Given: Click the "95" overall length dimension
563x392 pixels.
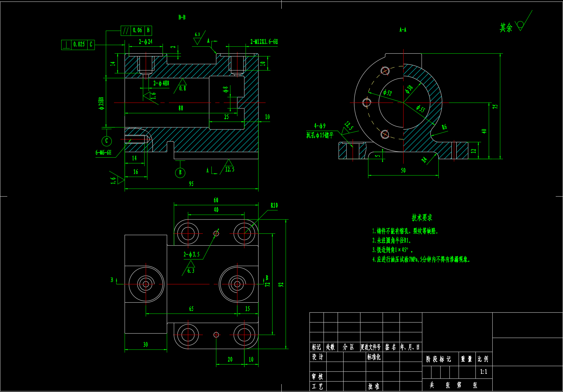Looking at the screenshot, I should (x=191, y=184).
